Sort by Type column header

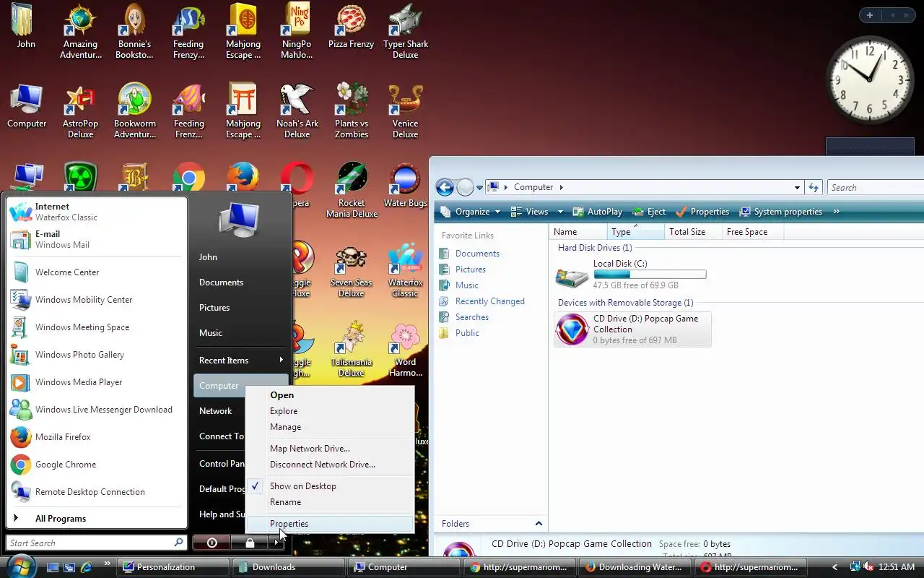(x=635, y=232)
